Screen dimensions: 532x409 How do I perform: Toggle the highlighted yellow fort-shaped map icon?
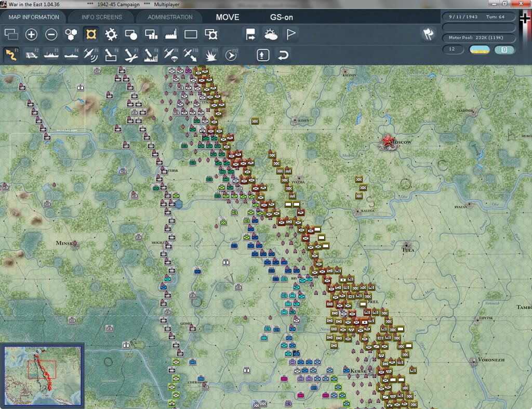click(x=91, y=34)
